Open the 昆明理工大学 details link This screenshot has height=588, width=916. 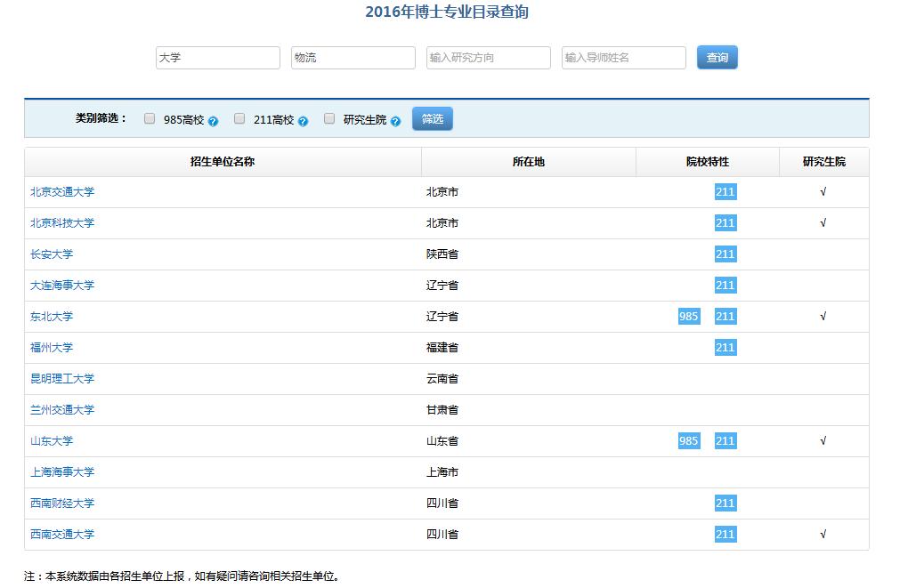coord(62,378)
